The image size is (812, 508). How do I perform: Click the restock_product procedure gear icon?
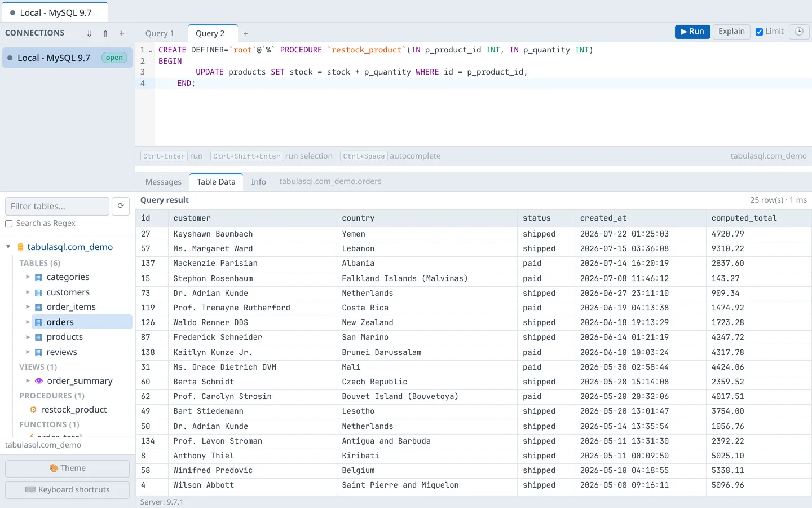tap(33, 410)
